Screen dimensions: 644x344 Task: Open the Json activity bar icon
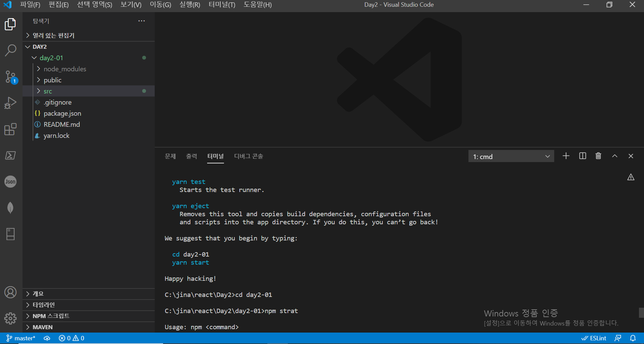10,182
